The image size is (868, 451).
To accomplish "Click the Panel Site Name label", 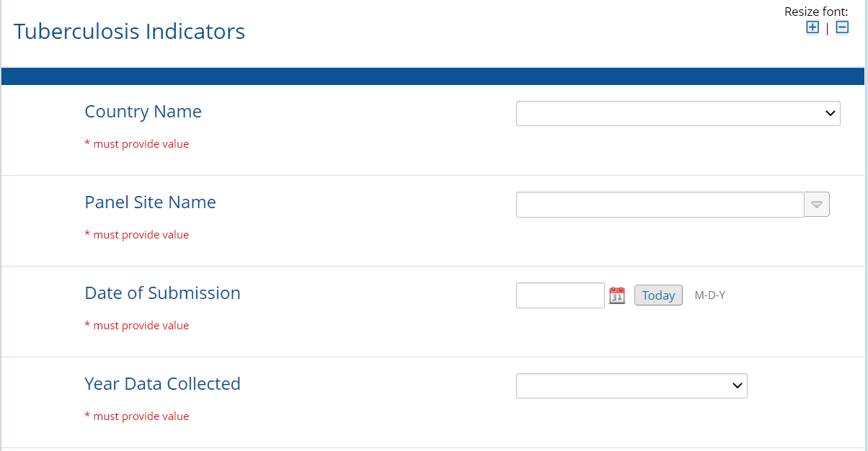I will click(x=150, y=202).
